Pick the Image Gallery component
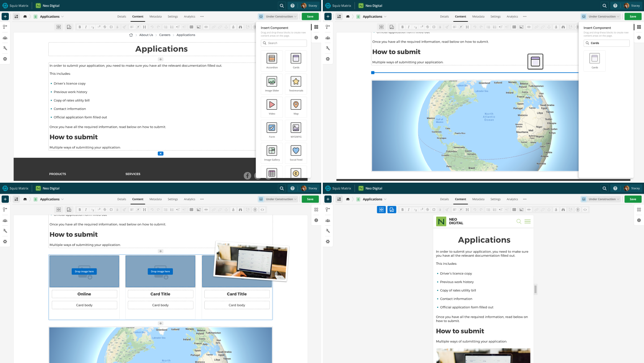 (272, 152)
